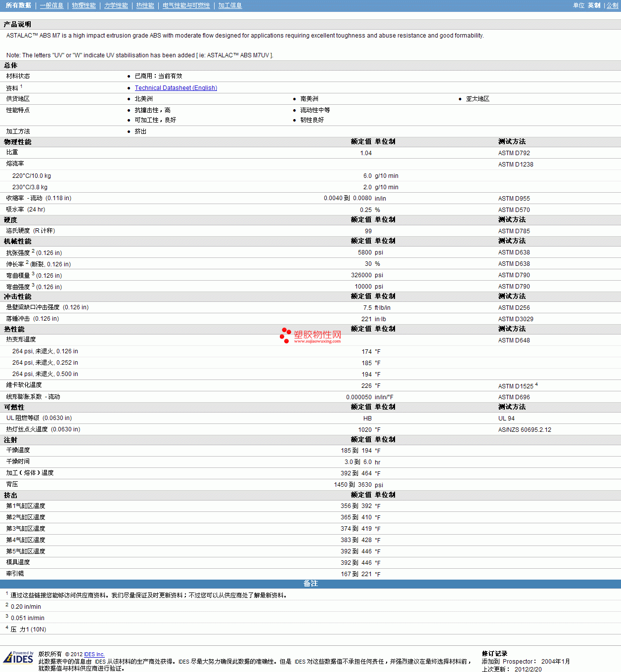Click the ASTM D1525 test method
This screenshot has width=621, height=672.
[516, 386]
